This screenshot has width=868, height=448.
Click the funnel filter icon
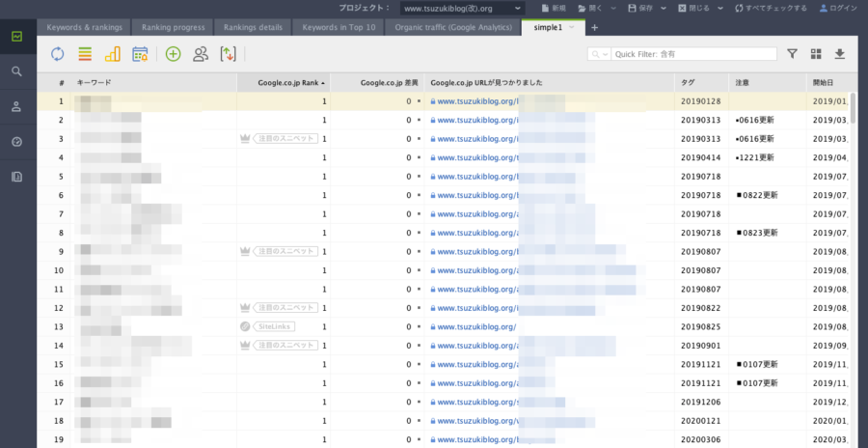coord(792,54)
